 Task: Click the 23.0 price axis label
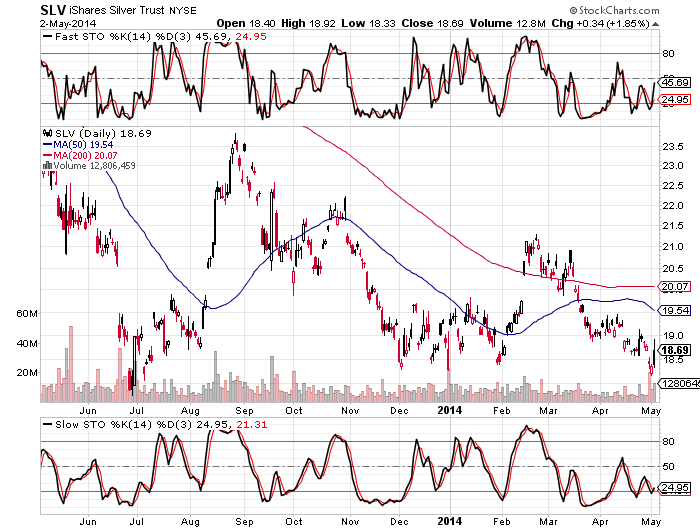point(673,166)
